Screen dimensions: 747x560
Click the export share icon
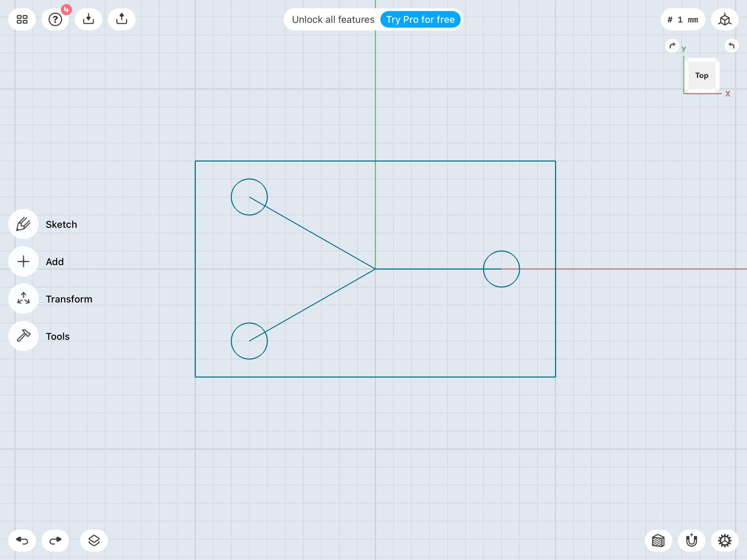[x=122, y=20]
